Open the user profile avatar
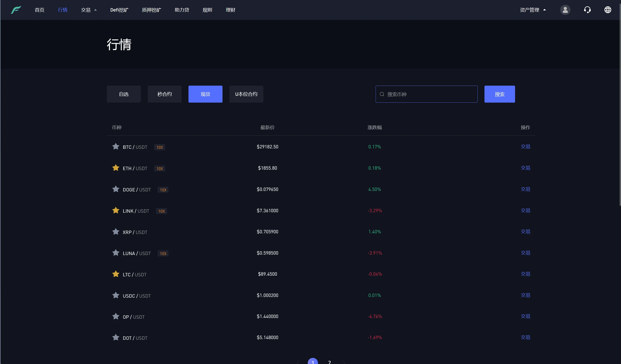The image size is (621, 364). pyautogui.click(x=565, y=10)
